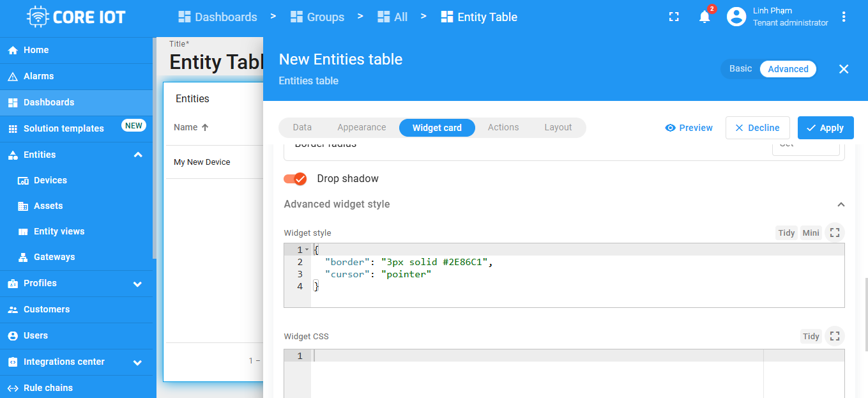This screenshot has width=868, height=398.
Task: Expand the Profiles sidebar group
Action: [x=138, y=284]
